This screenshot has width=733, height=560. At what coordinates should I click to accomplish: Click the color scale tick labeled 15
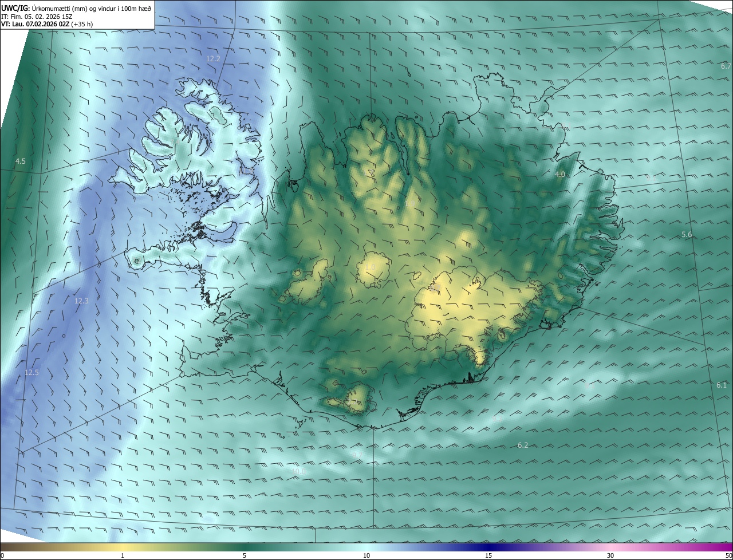click(488, 555)
